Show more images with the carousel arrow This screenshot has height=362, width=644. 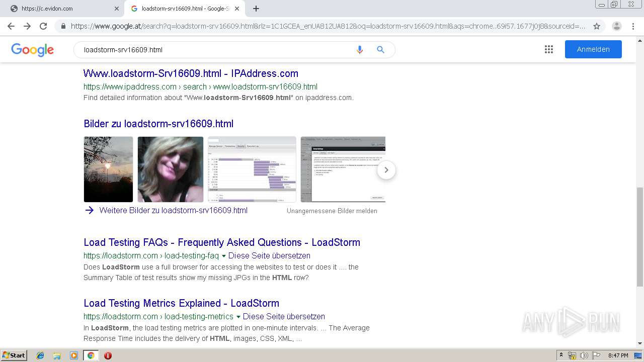pos(386,170)
